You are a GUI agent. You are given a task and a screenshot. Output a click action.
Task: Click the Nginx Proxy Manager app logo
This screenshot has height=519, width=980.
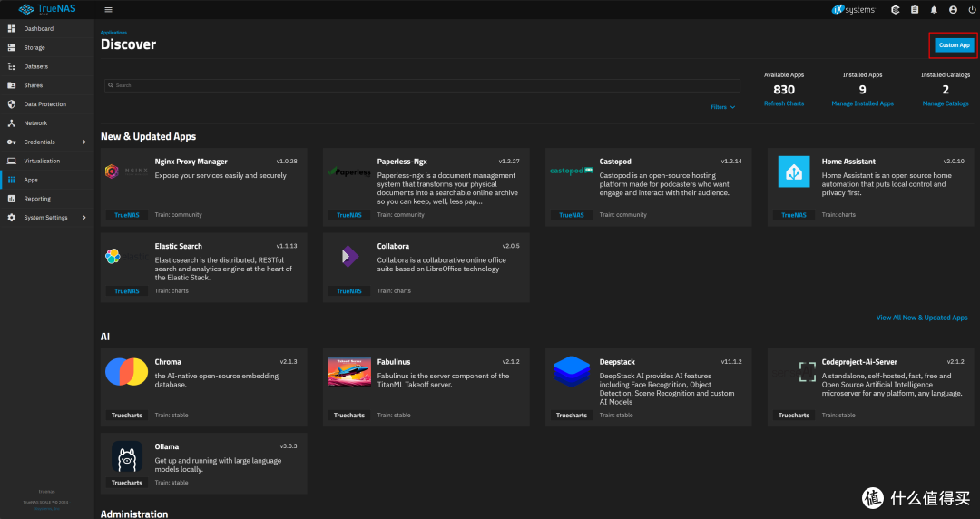click(127, 171)
